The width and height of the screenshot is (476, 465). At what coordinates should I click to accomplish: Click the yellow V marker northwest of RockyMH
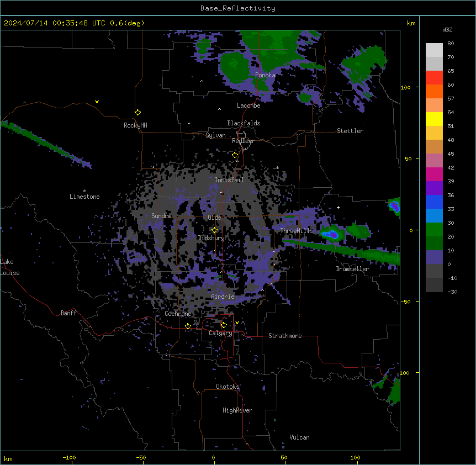(x=97, y=102)
